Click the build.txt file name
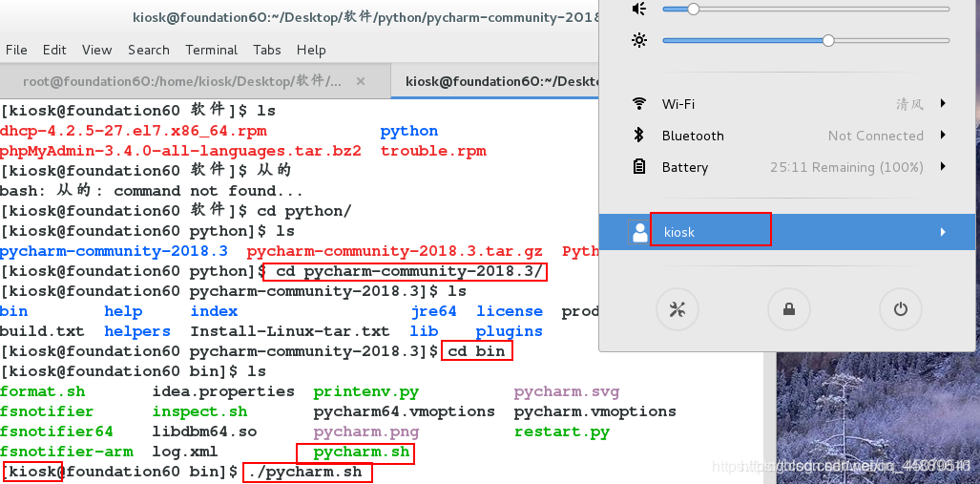This screenshot has height=484, width=980. pyautogui.click(x=42, y=331)
